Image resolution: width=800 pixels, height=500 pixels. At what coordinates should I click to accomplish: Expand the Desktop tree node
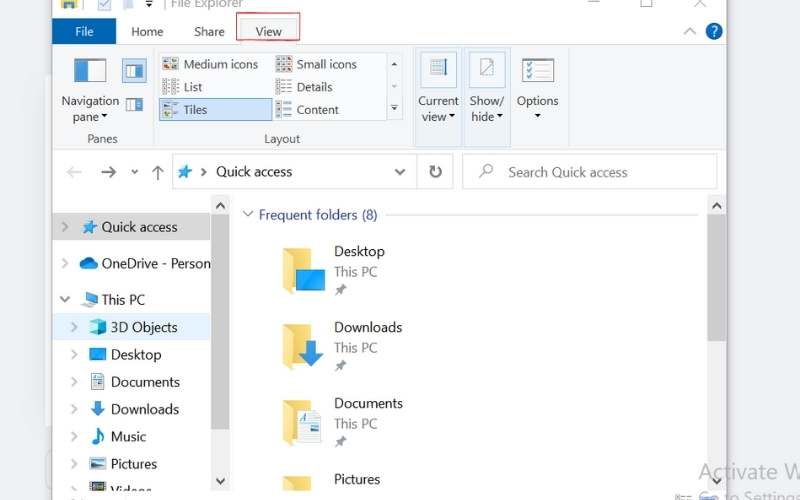[74, 355]
